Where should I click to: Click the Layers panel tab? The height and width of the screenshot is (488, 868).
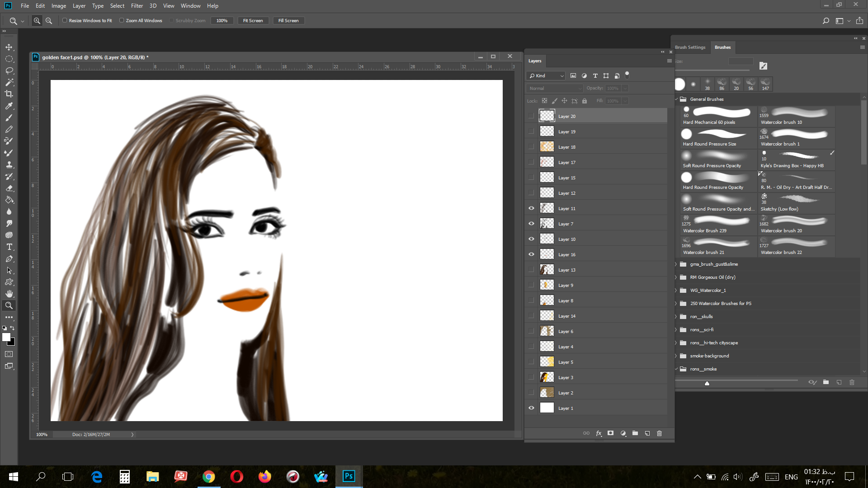pyautogui.click(x=535, y=61)
